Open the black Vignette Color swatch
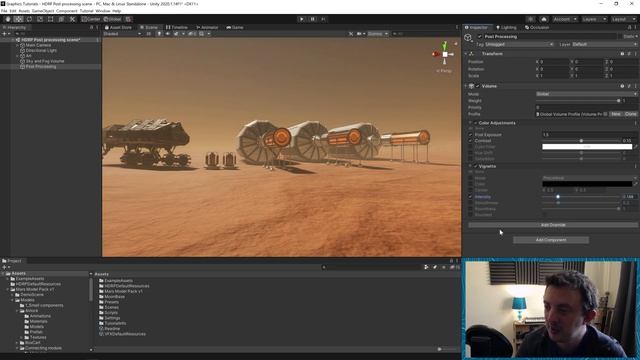The width and height of the screenshot is (640, 360). [x=587, y=184]
